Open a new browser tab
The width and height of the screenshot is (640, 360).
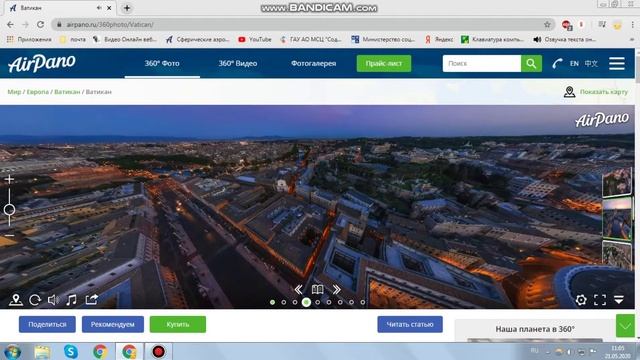(127, 8)
